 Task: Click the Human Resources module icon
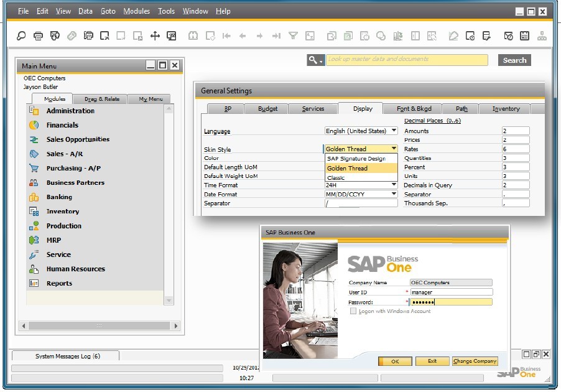pyautogui.click(x=34, y=269)
